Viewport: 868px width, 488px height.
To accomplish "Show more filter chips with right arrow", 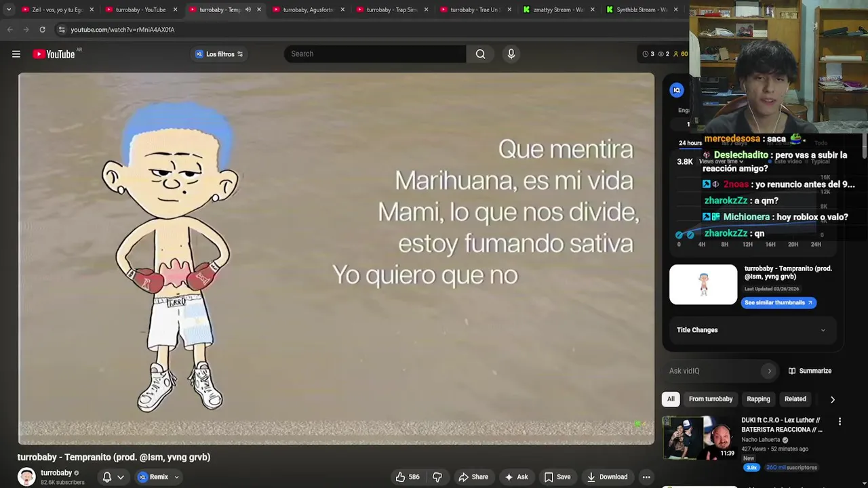I will tap(833, 399).
